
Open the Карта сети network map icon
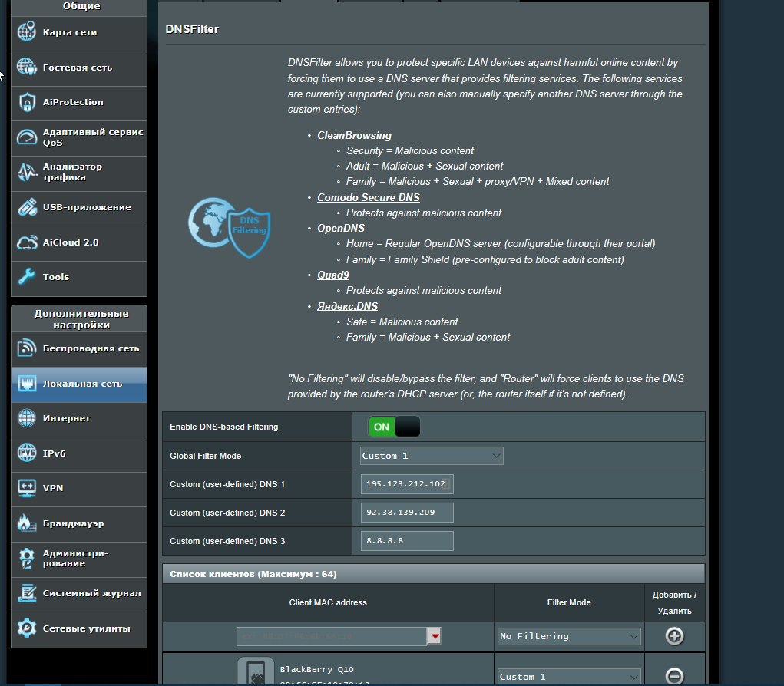(27, 32)
